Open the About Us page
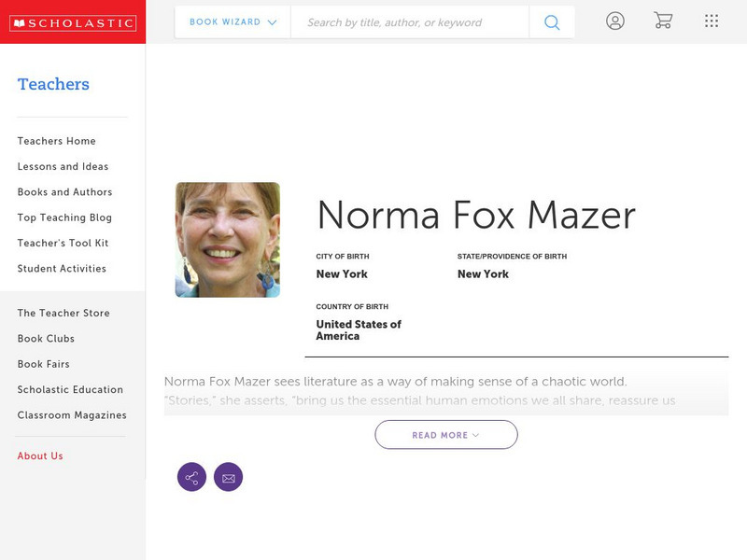This screenshot has height=560, width=747. [39, 455]
